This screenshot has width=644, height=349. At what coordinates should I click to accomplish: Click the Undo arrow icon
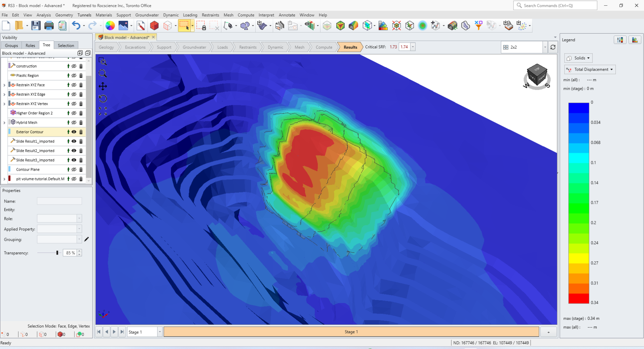[76, 26]
